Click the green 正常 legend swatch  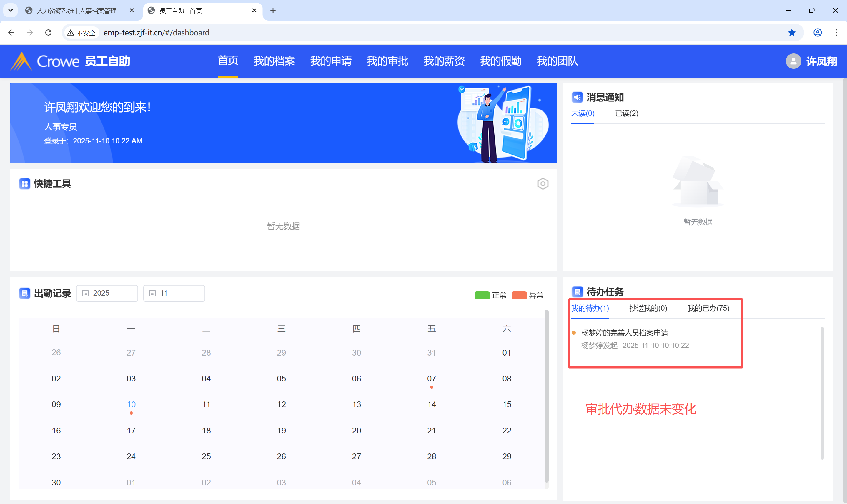coord(482,295)
